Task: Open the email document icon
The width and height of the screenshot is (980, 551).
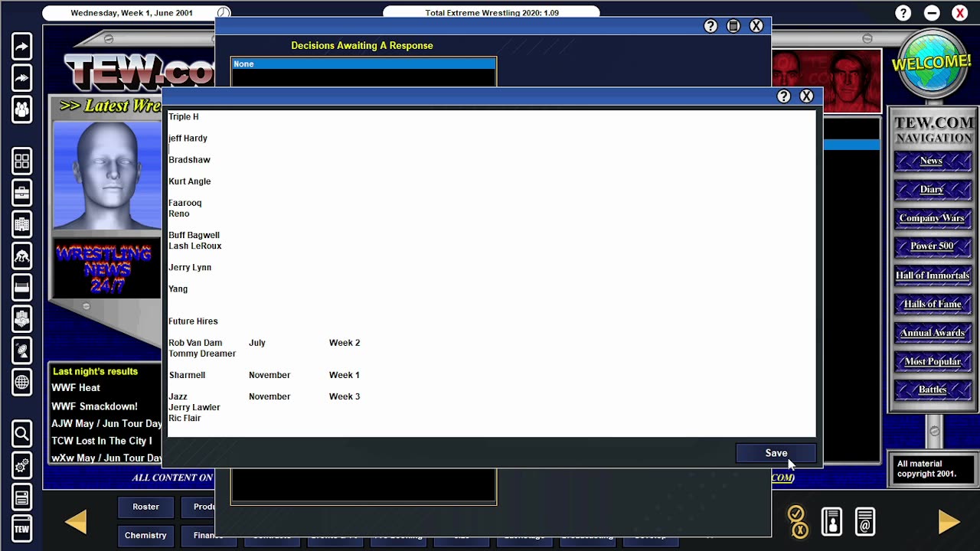Action: pos(865,521)
